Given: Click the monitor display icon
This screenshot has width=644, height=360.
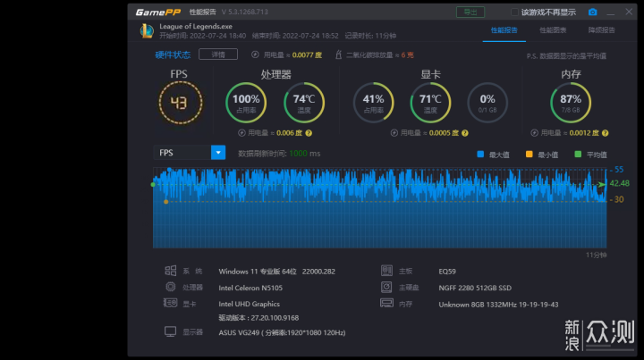Looking at the screenshot, I should pyautogui.click(x=171, y=331).
